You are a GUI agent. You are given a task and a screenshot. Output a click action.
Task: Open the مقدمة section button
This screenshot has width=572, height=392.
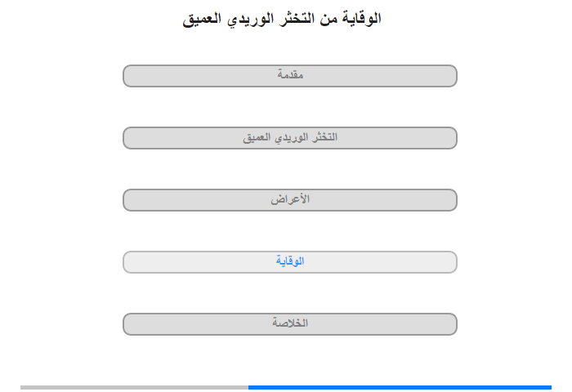point(289,76)
